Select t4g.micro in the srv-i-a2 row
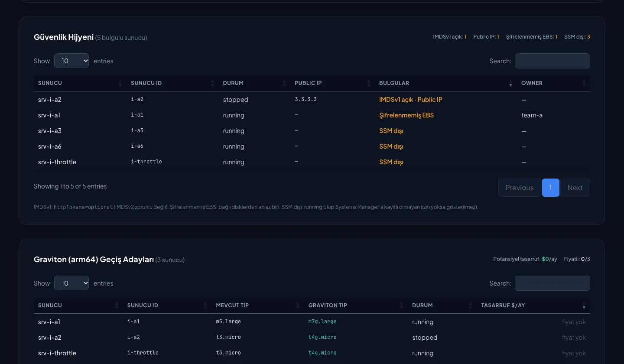624x364 pixels. coord(322,337)
